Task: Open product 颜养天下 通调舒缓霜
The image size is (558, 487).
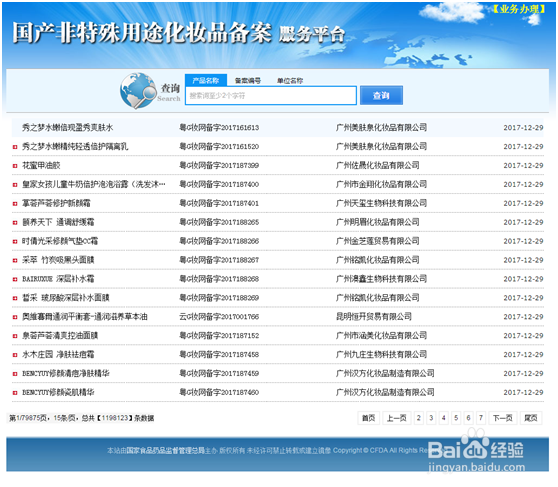Action: 58,222
